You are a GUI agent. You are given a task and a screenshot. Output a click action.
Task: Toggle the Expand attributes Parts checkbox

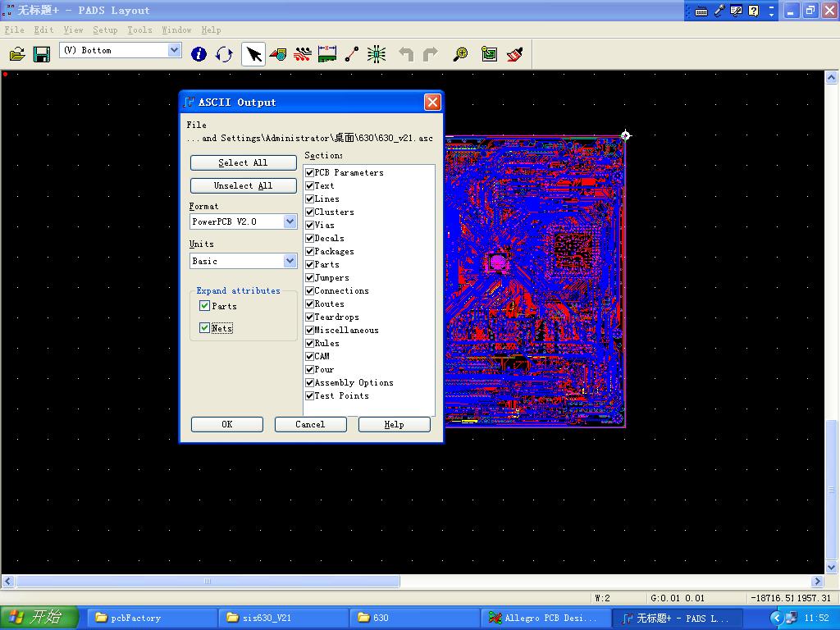(205, 306)
